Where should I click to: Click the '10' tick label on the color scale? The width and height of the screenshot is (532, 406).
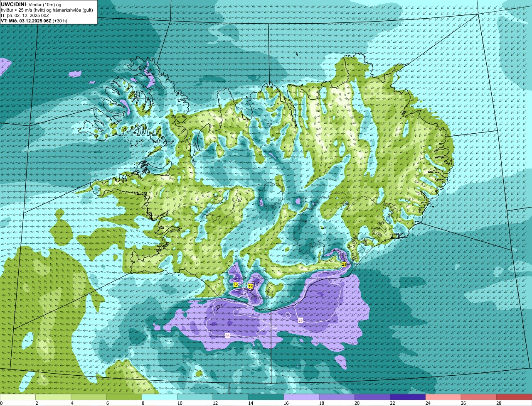(179, 403)
